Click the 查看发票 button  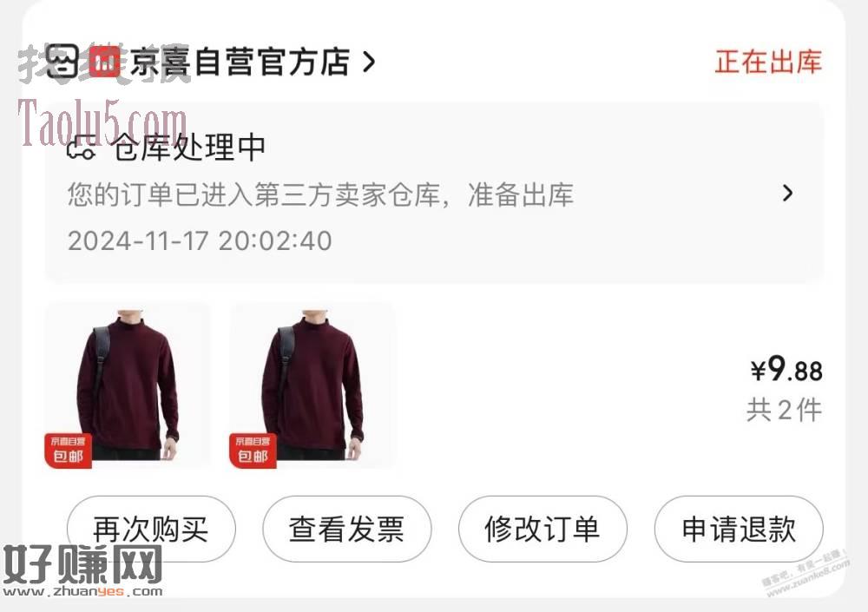pos(347,529)
